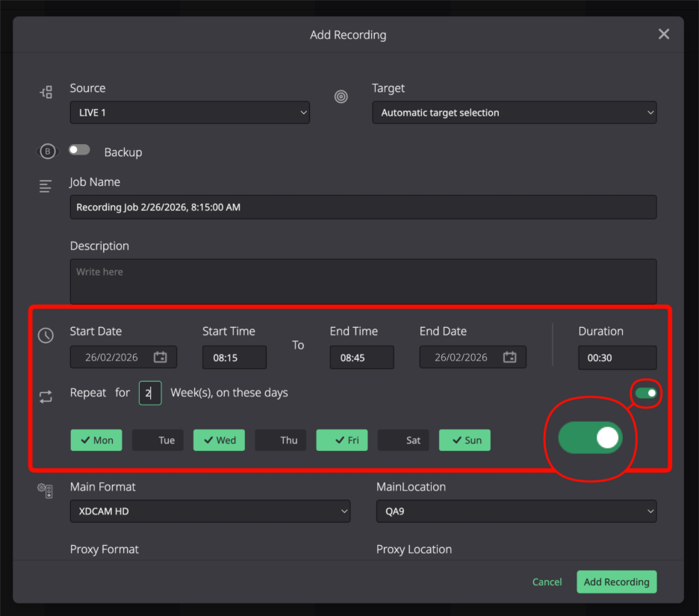699x616 pixels.
Task: Click the Source tree icon
Action: point(46,93)
